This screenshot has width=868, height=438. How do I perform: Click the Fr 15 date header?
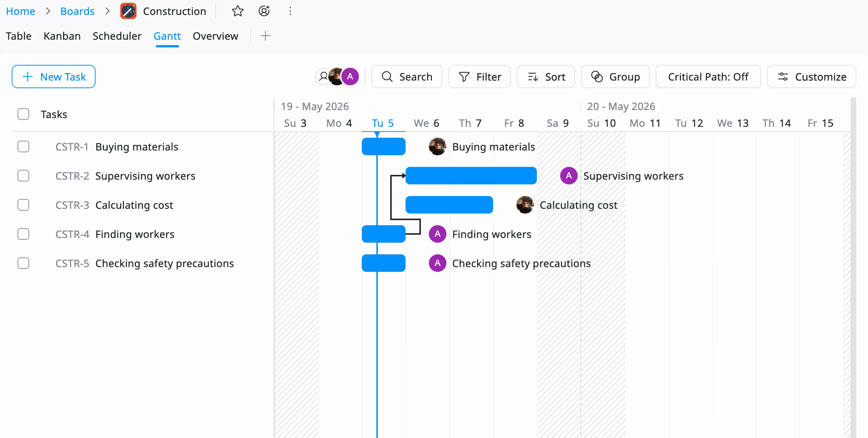[821, 123]
